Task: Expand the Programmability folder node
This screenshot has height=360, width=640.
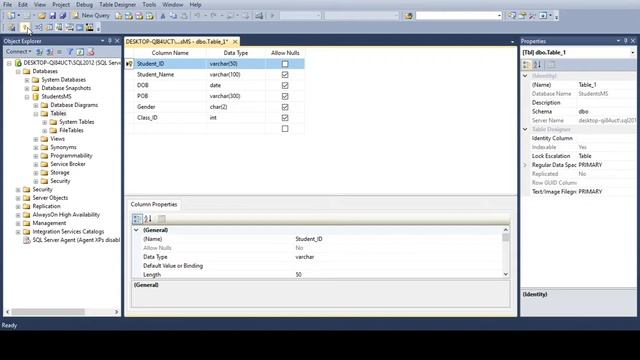Action: (36, 156)
